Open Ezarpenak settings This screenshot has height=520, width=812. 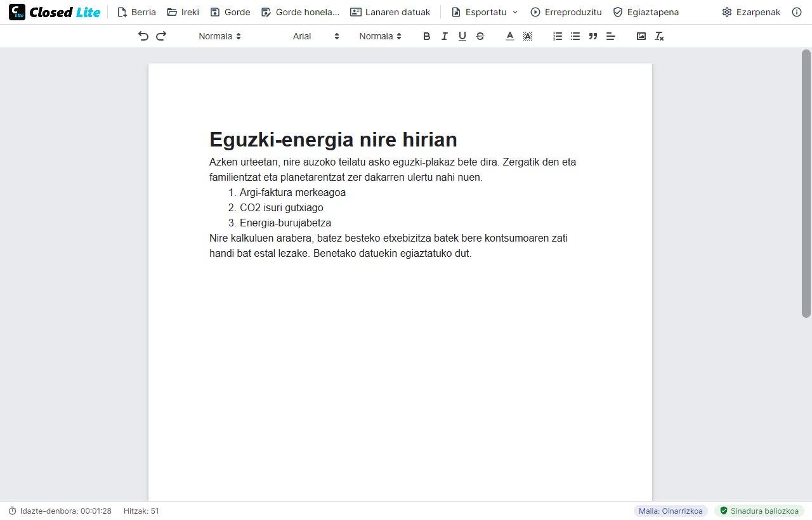751,12
